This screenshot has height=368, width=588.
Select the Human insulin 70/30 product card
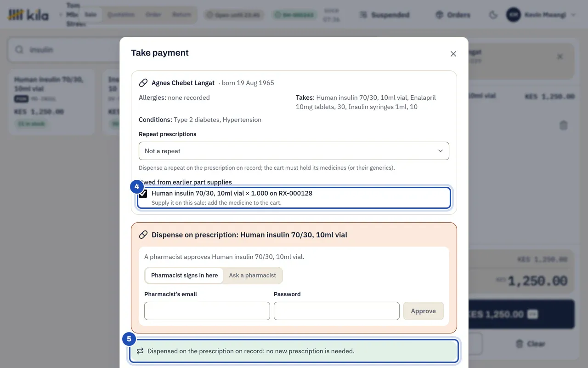tap(51, 102)
